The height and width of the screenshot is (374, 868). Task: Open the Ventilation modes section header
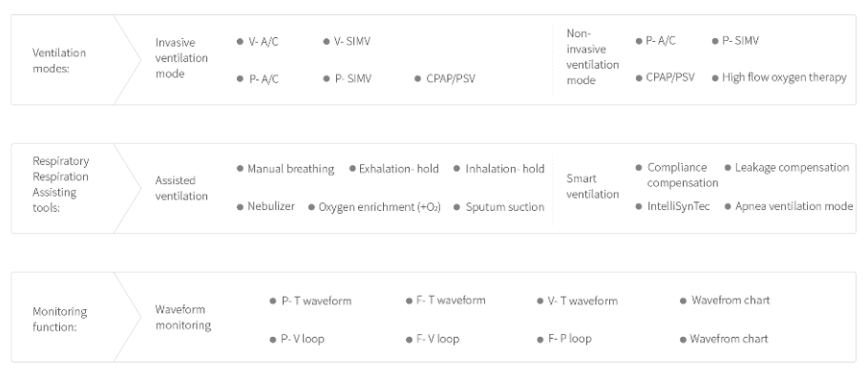59,61
